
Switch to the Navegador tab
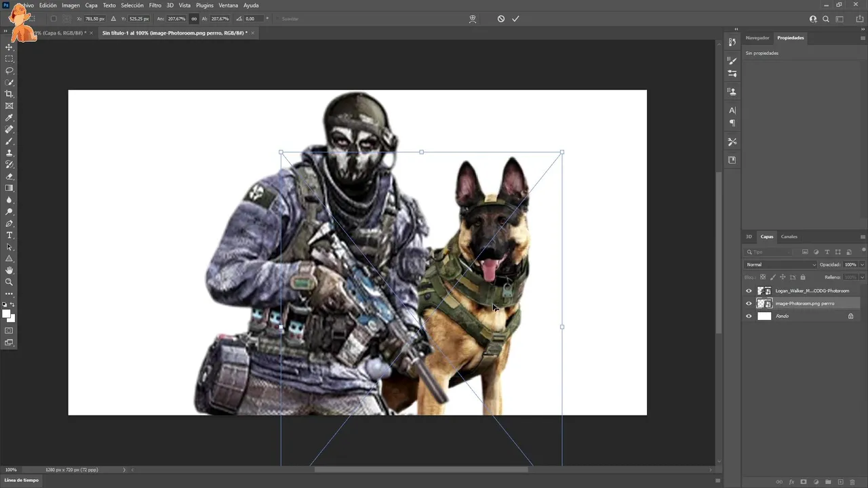(x=757, y=38)
